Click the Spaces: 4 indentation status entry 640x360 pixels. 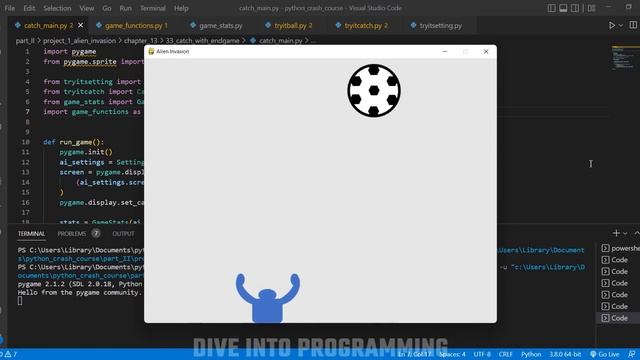pos(452,354)
